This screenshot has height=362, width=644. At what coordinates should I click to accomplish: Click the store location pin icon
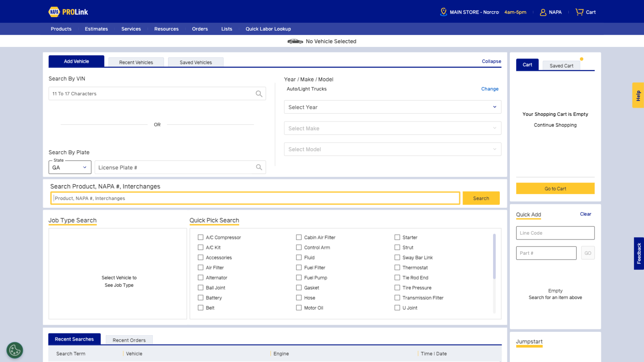click(x=443, y=12)
